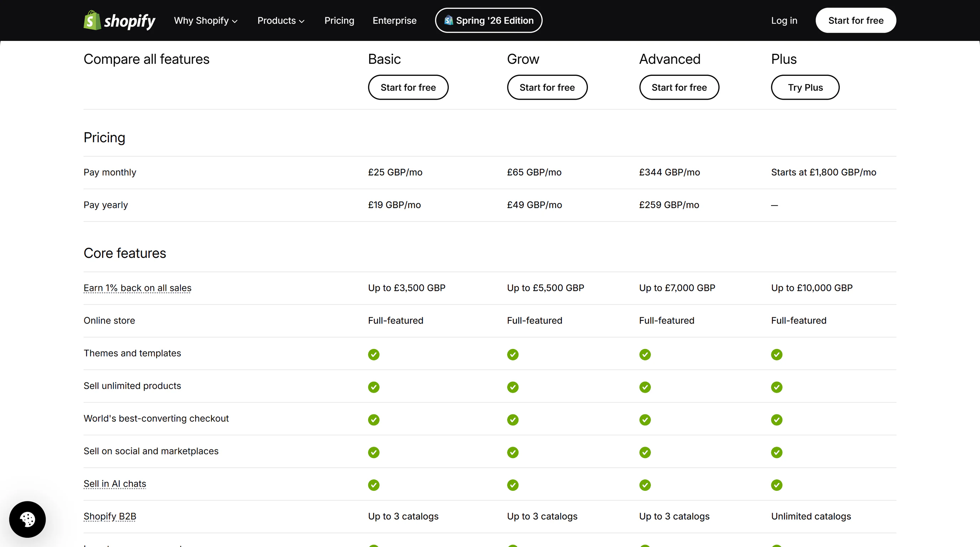Viewport: 980px width, 547px height.
Task: Click the Advanced plan column heading
Action: (x=669, y=59)
